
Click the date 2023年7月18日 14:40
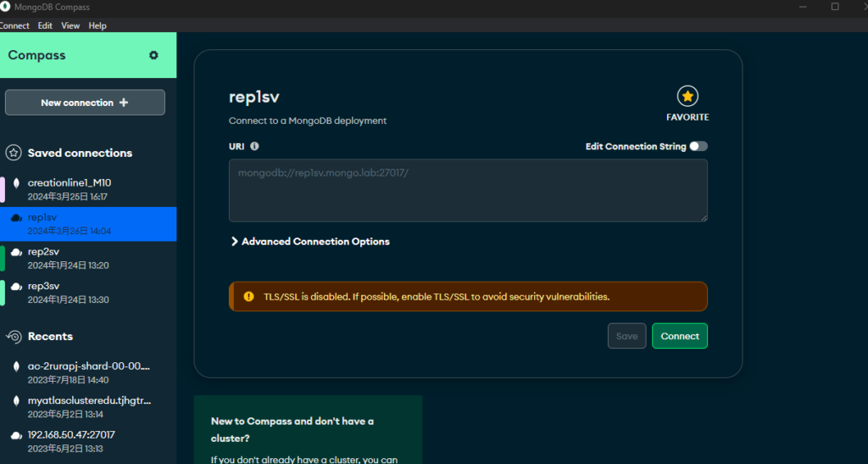(68, 380)
